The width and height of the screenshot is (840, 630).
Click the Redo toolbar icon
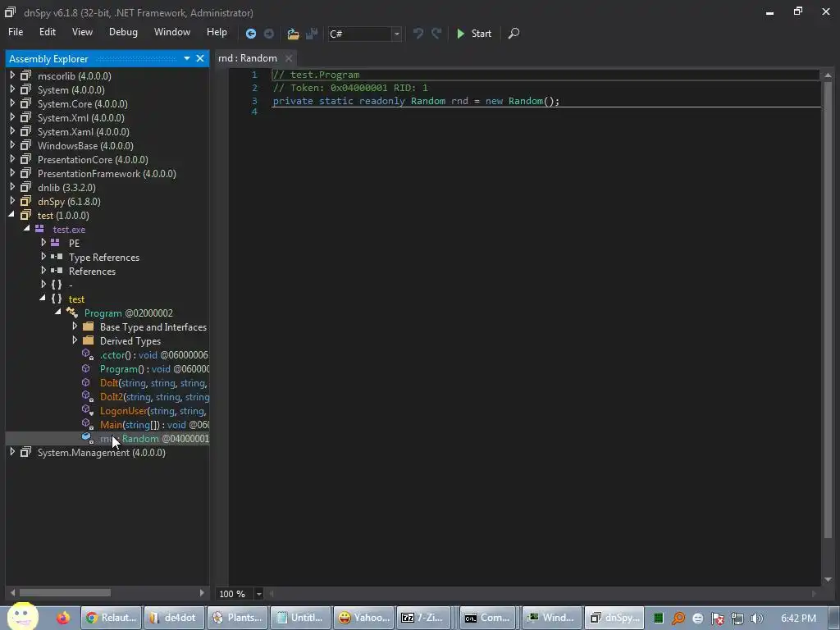[x=436, y=34]
